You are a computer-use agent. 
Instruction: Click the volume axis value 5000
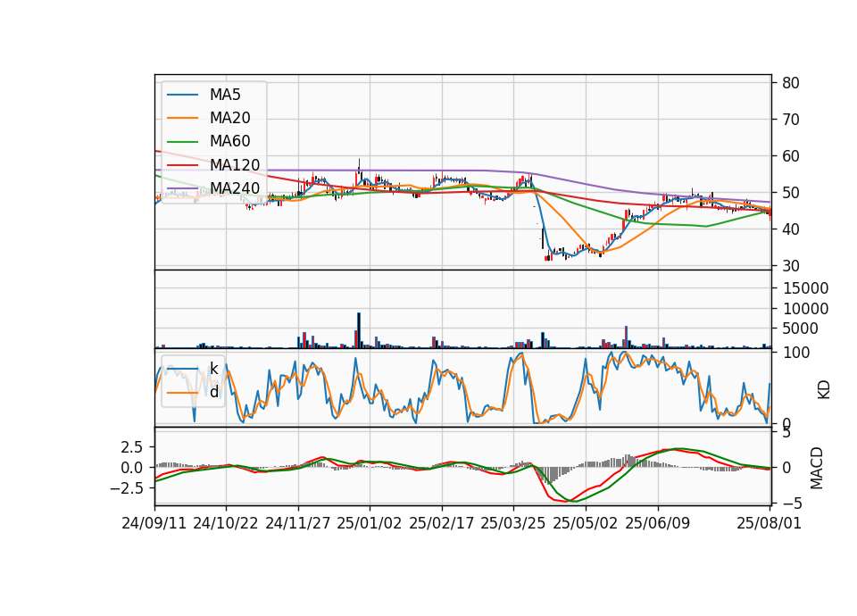[801, 329]
